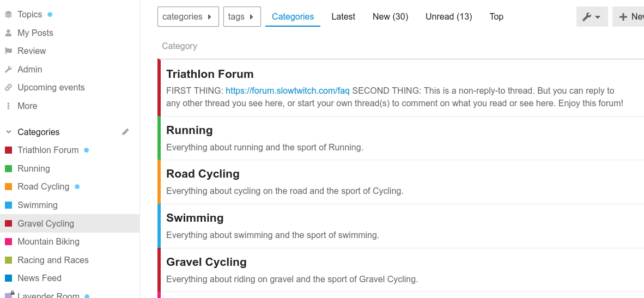Open the Road Cycling category heading
The width and height of the screenshot is (644, 298).
(203, 174)
